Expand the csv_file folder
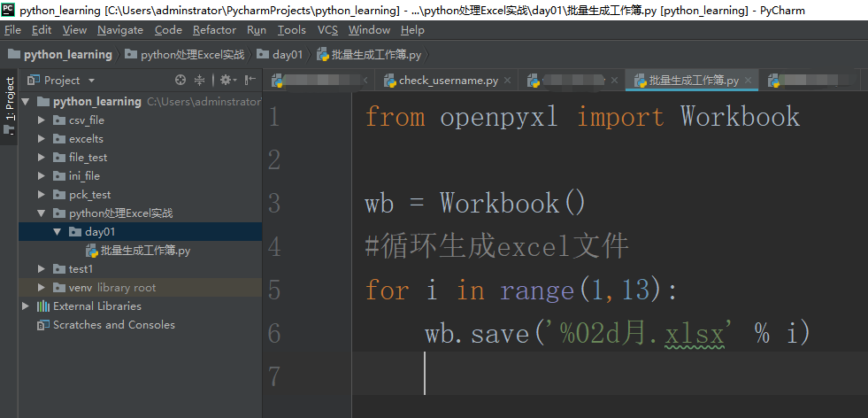Screen dimensions: 868x418 click(41, 120)
